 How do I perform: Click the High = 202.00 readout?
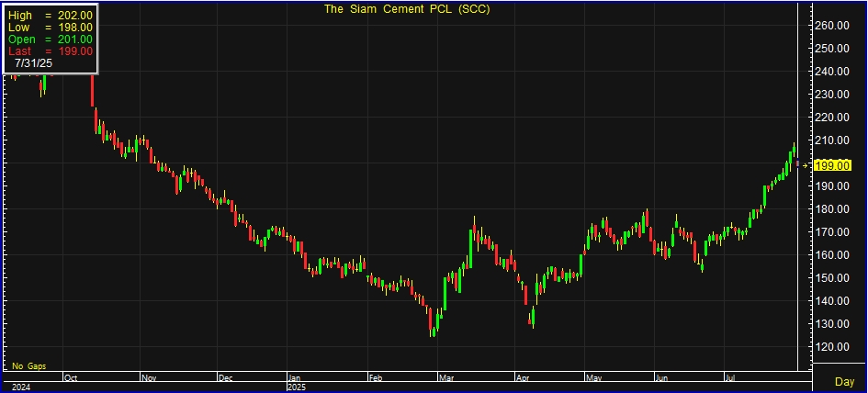pos(51,16)
